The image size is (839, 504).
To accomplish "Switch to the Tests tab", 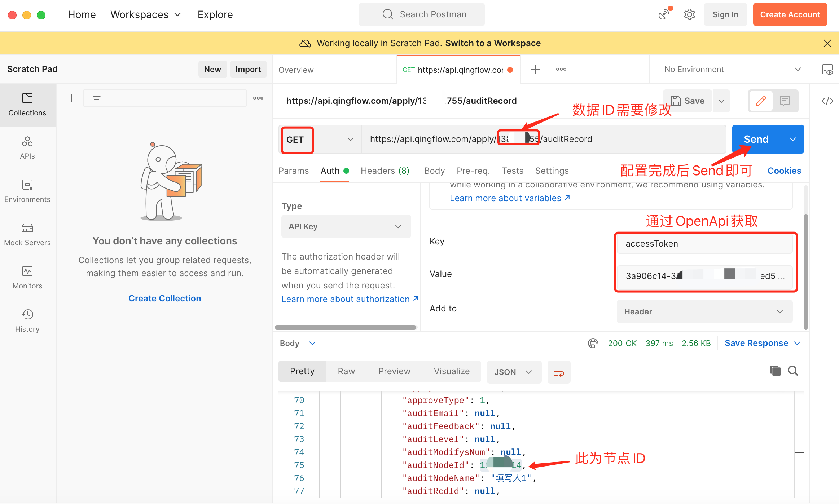I will (x=513, y=171).
